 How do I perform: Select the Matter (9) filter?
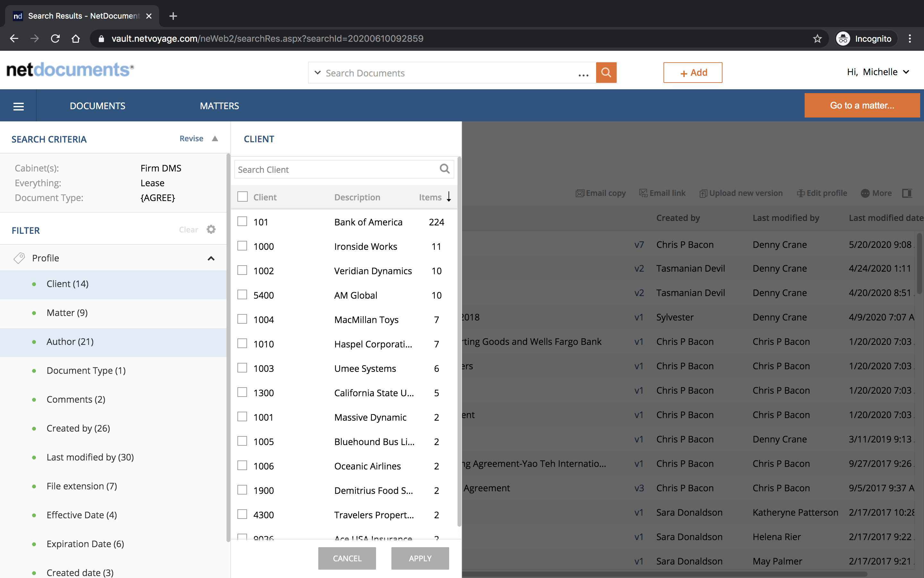coord(113,313)
